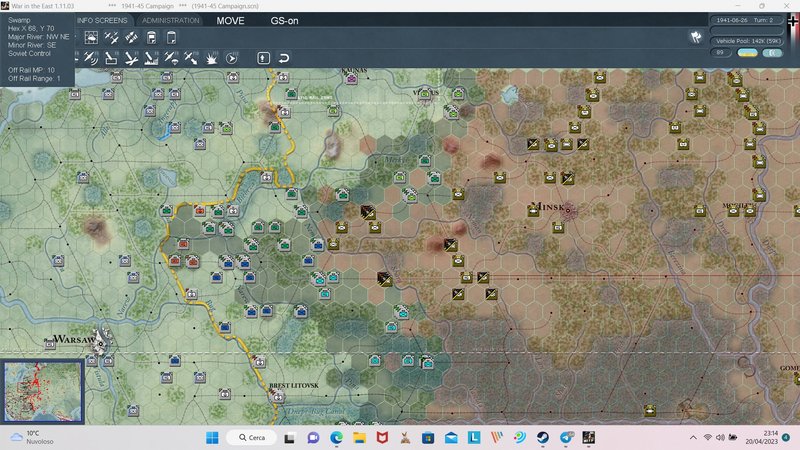Click the blue-yellow weather indicator pill
This screenshot has width=800, height=450.
click(747, 53)
